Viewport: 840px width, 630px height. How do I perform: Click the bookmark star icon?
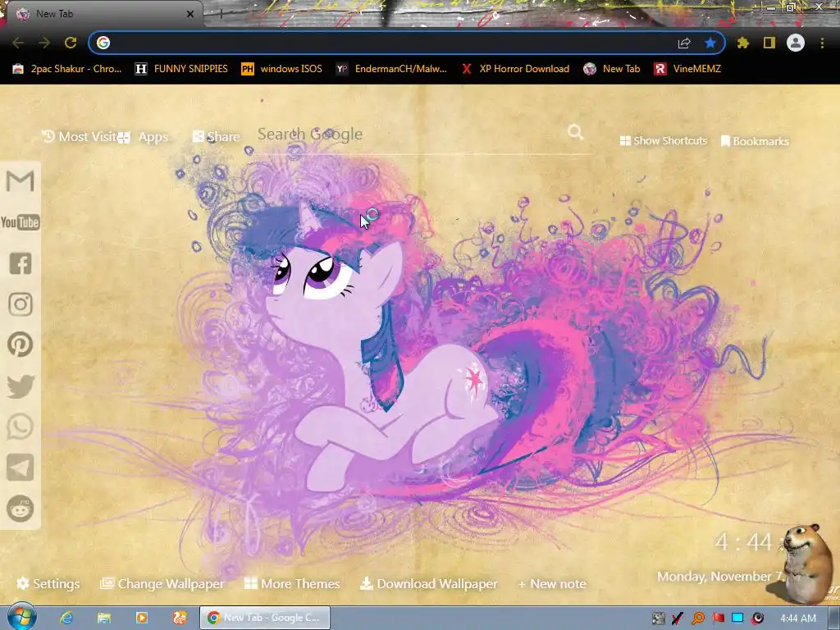coord(710,43)
